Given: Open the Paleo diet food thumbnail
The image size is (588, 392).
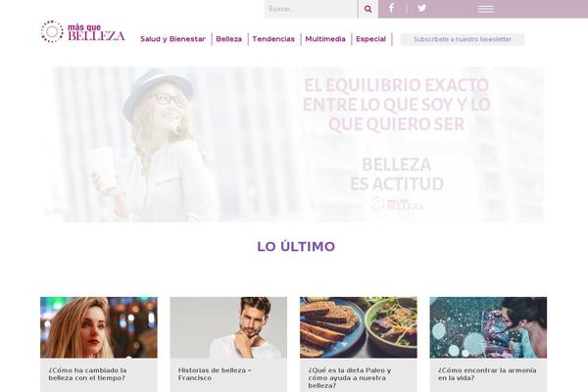Looking at the screenshot, I should pyautogui.click(x=359, y=327).
